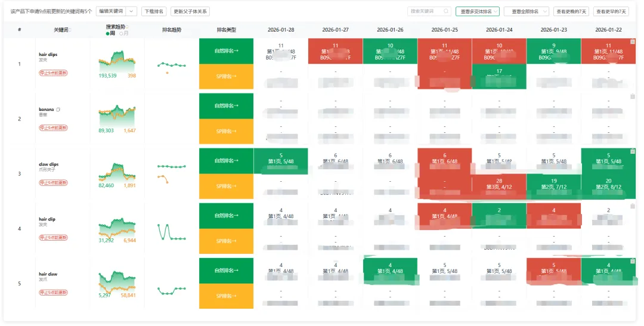
Task: Delete the hair clip keyword row
Action: tap(633, 206)
